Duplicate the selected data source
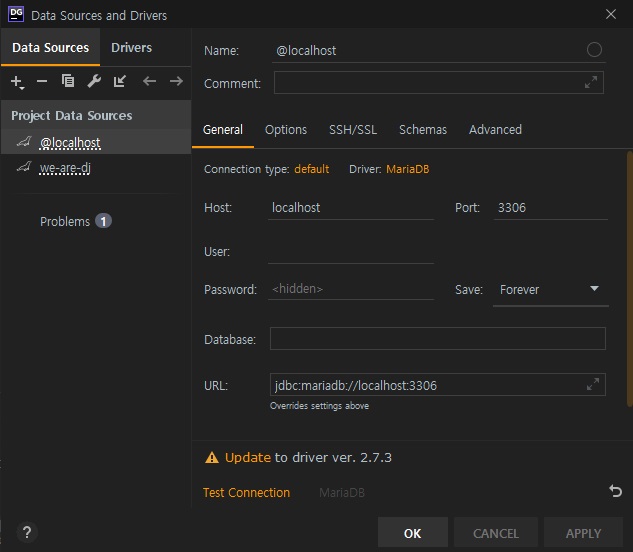The height and width of the screenshot is (552, 633). click(x=68, y=81)
